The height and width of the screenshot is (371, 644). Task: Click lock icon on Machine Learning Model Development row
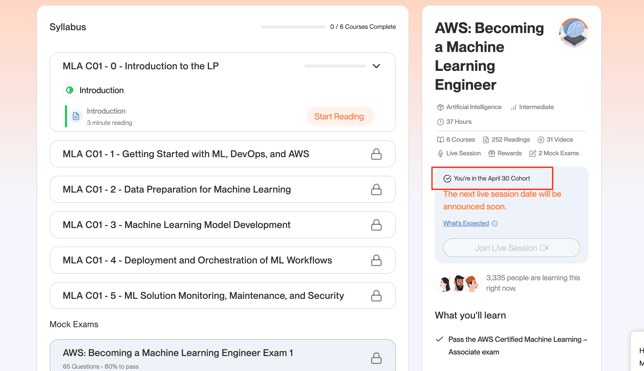tap(376, 225)
